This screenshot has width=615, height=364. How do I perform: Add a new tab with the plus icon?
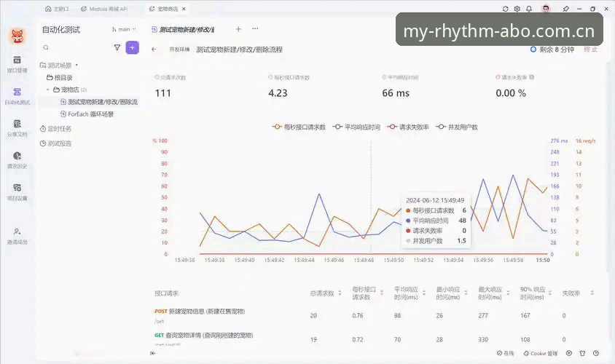click(238, 29)
